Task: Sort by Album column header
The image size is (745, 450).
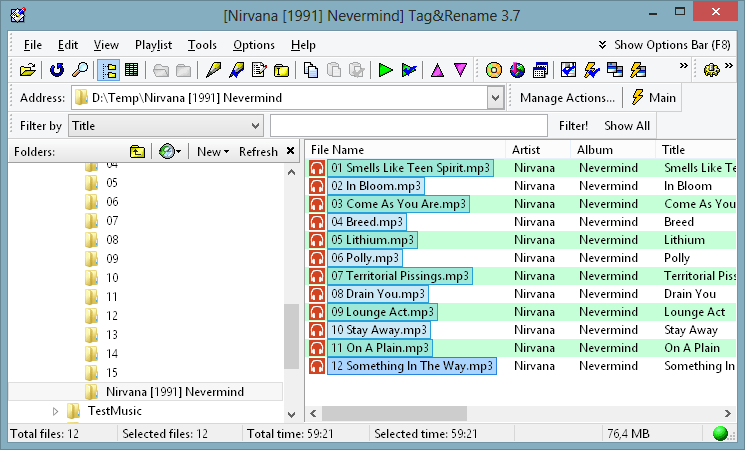Action: pos(613,150)
